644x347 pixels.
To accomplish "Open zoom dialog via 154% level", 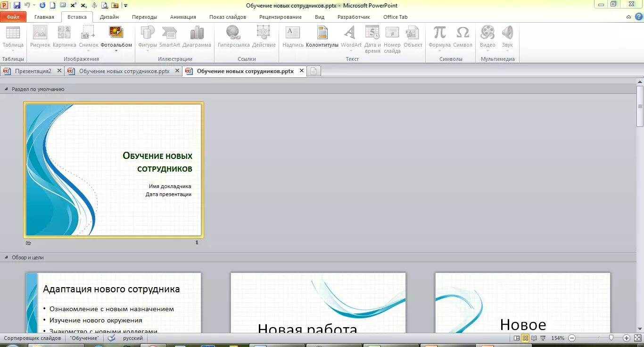I will pyautogui.click(x=558, y=338).
